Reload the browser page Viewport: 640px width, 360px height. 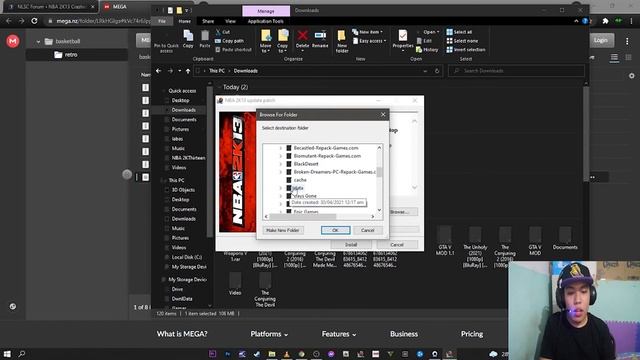(34, 20)
